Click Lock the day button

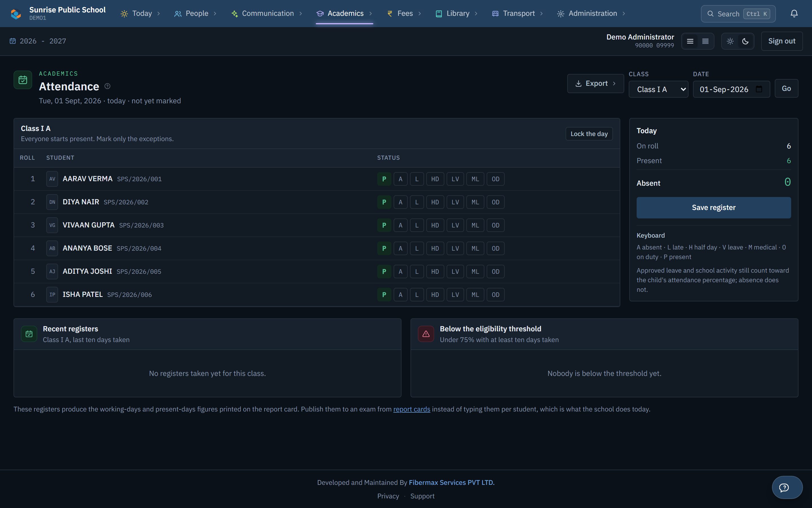pos(589,134)
